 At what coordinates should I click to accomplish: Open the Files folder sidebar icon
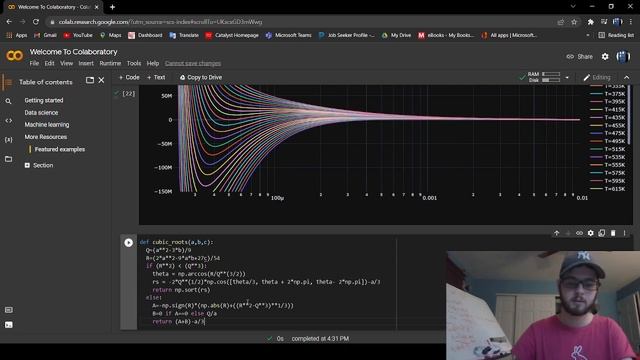(8, 159)
